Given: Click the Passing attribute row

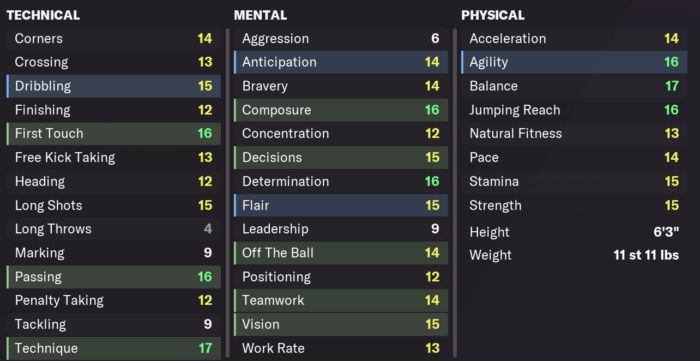Looking at the screenshot, I should (x=113, y=277).
